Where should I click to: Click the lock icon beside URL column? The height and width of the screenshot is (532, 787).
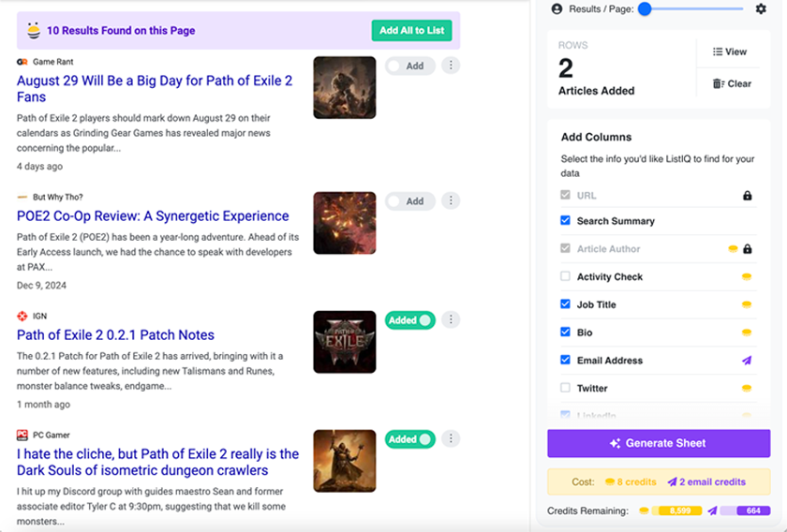tap(747, 196)
